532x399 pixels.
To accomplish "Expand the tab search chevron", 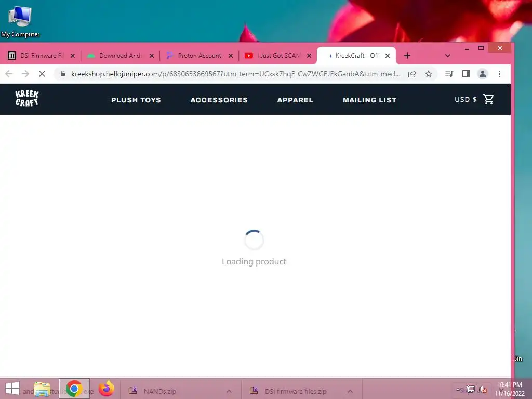I will tap(447, 56).
